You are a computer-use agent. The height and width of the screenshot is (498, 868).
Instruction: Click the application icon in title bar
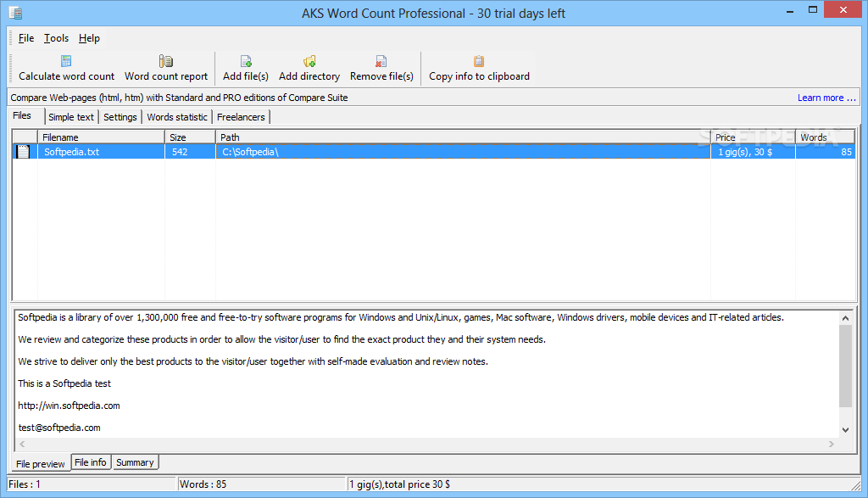point(15,12)
